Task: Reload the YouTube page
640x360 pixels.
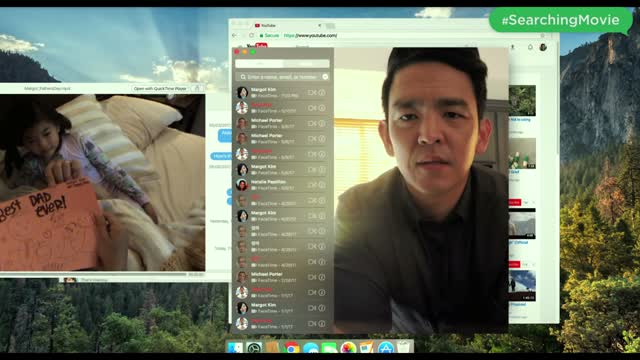Action: pos(251,36)
